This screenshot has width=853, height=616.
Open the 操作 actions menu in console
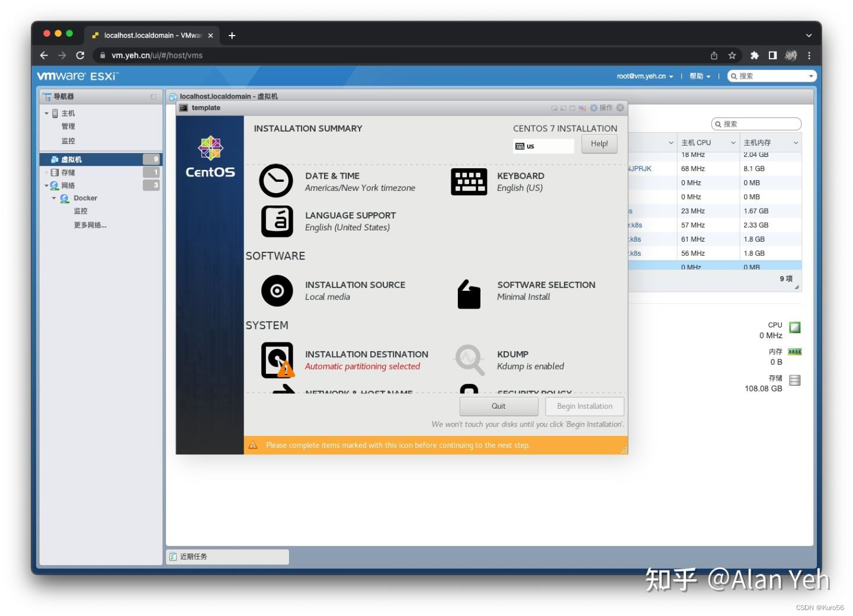(x=601, y=108)
